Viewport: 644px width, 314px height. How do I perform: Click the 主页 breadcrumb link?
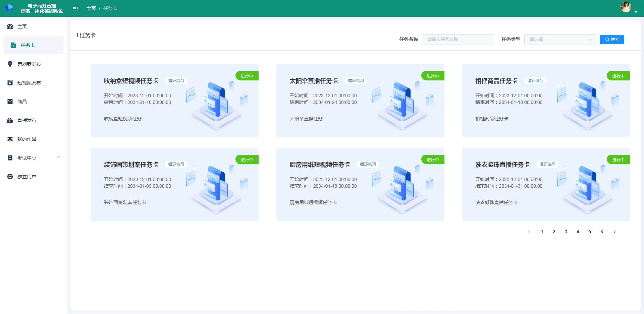91,8
